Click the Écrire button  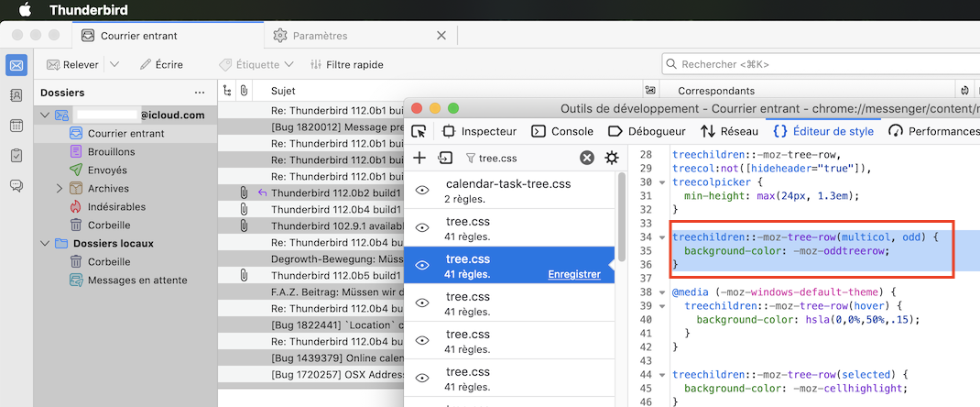[x=161, y=64]
